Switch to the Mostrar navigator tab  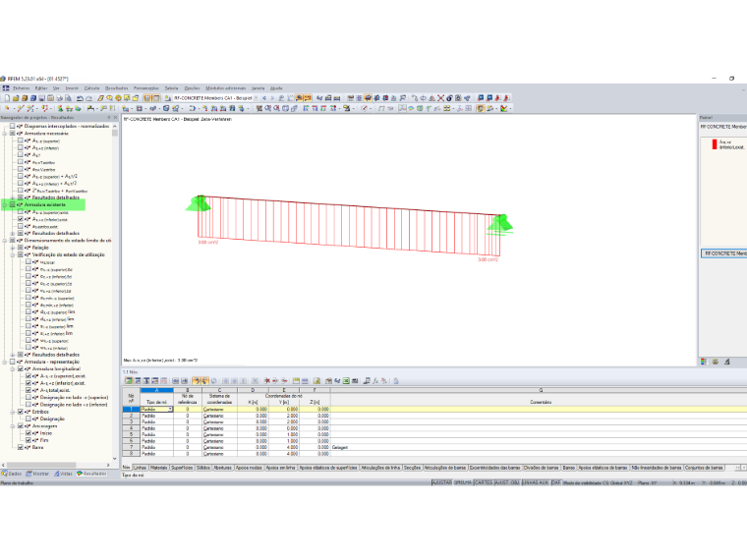(x=37, y=474)
